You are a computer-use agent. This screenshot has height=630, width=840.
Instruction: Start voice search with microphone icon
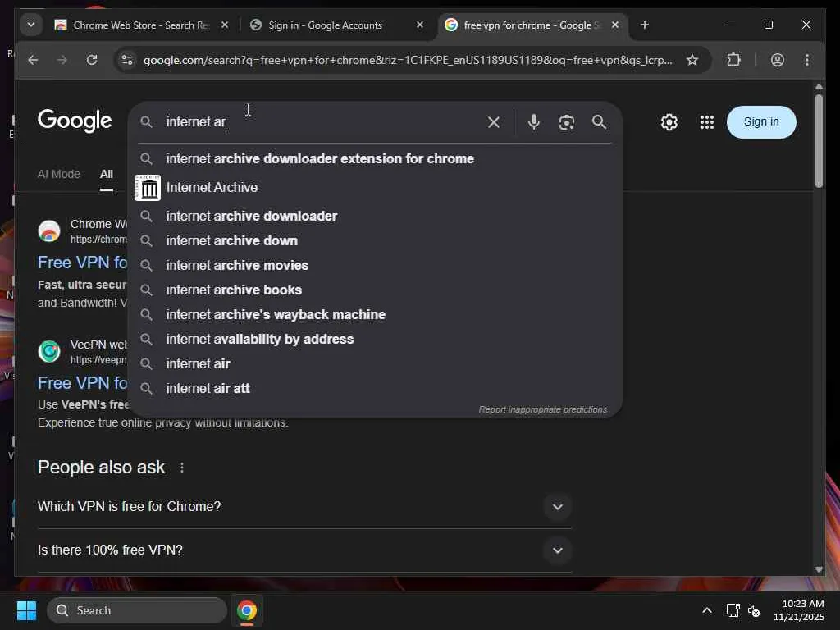(x=533, y=122)
